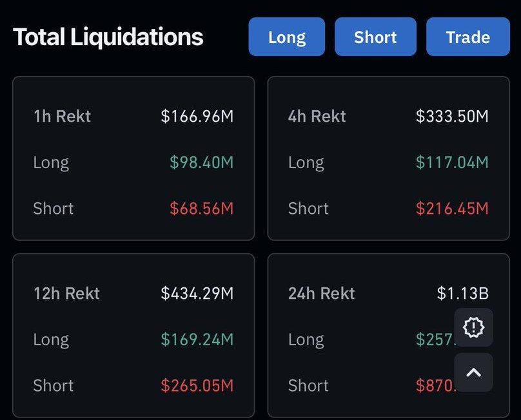The width and height of the screenshot is (521, 420).
Task: Click the Long button
Action: [x=287, y=37]
